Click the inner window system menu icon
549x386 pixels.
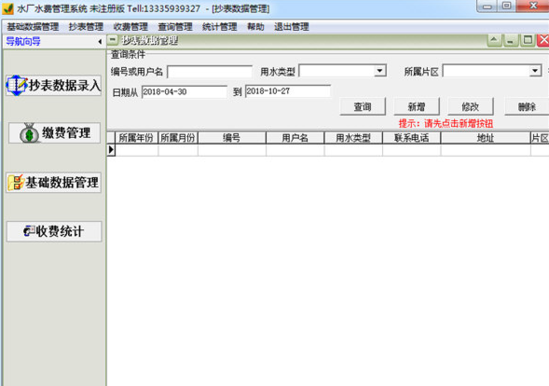[x=112, y=40]
